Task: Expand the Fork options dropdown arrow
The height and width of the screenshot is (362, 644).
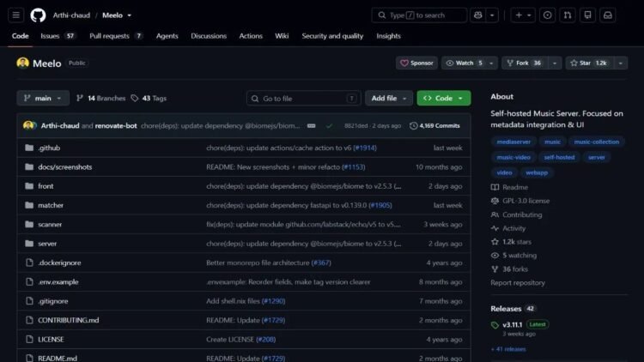Action: pyautogui.click(x=555, y=63)
